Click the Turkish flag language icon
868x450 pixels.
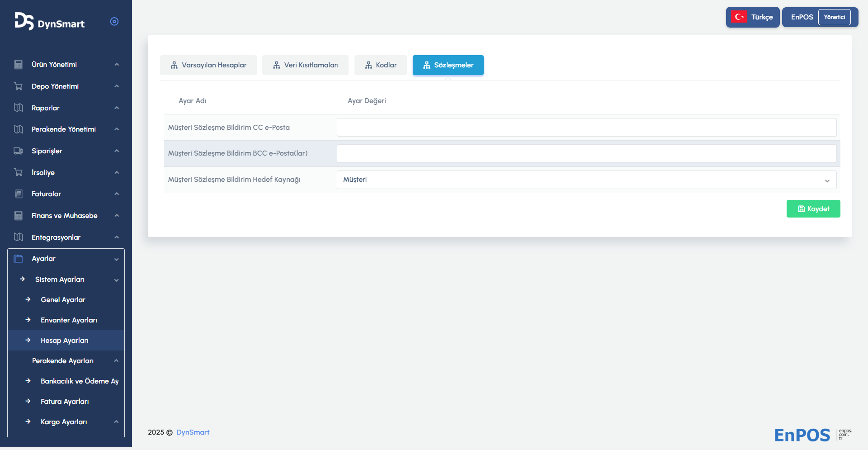pyautogui.click(x=739, y=17)
